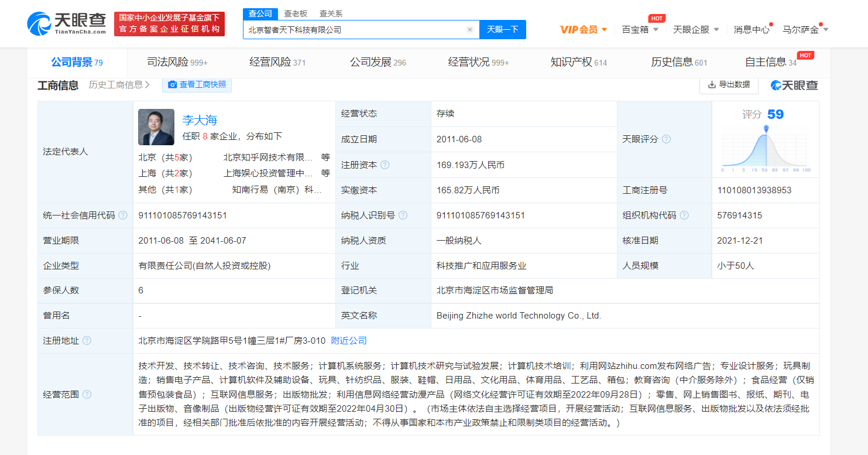Open the 自主信息 tab

tap(771, 62)
